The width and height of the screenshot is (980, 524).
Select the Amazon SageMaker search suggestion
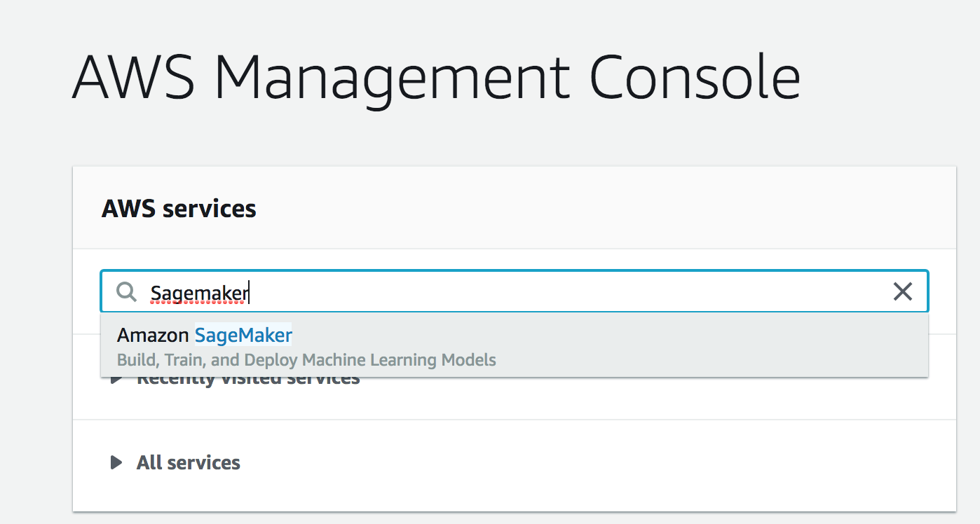[514, 346]
